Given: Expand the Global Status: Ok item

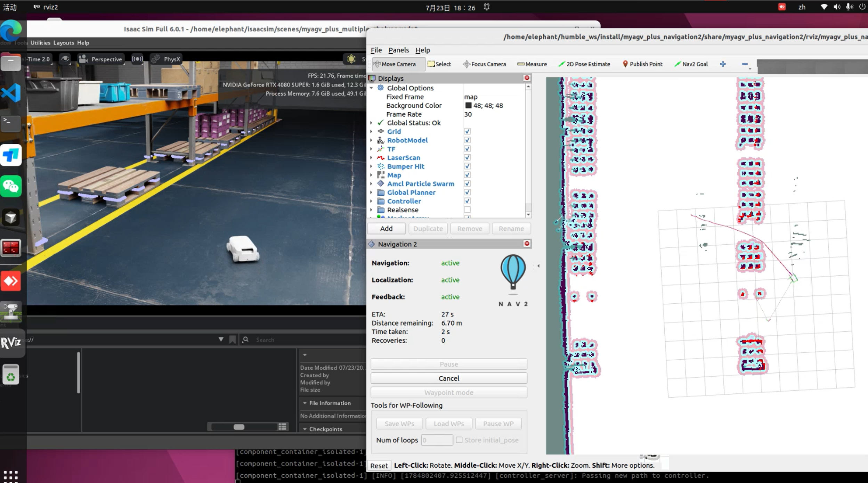Looking at the screenshot, I should pos(371,123).
